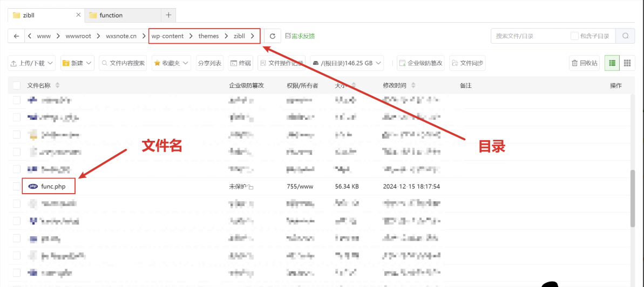Toggle the include subdirectories (包含子目录) checkbox
The width and height of the screenshot is (644, 287).
[x=574, y=36]
